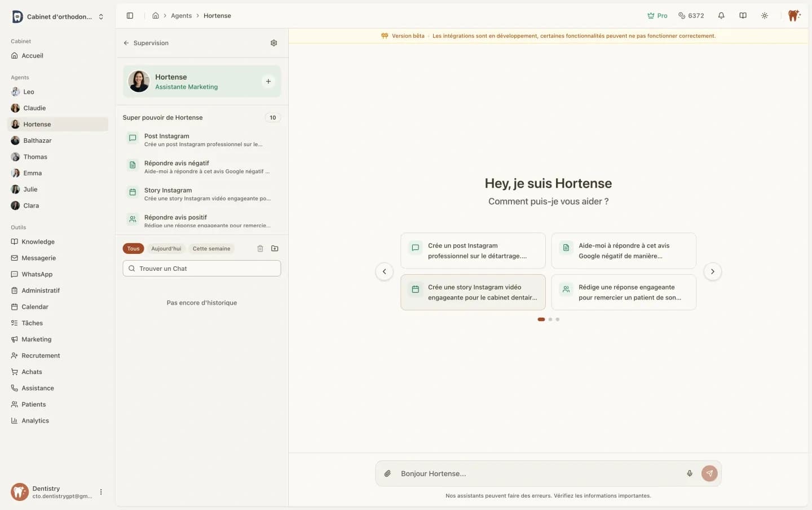
Task: Toggle the sidebar panel collapse button
Action: (x=130, y=16)
